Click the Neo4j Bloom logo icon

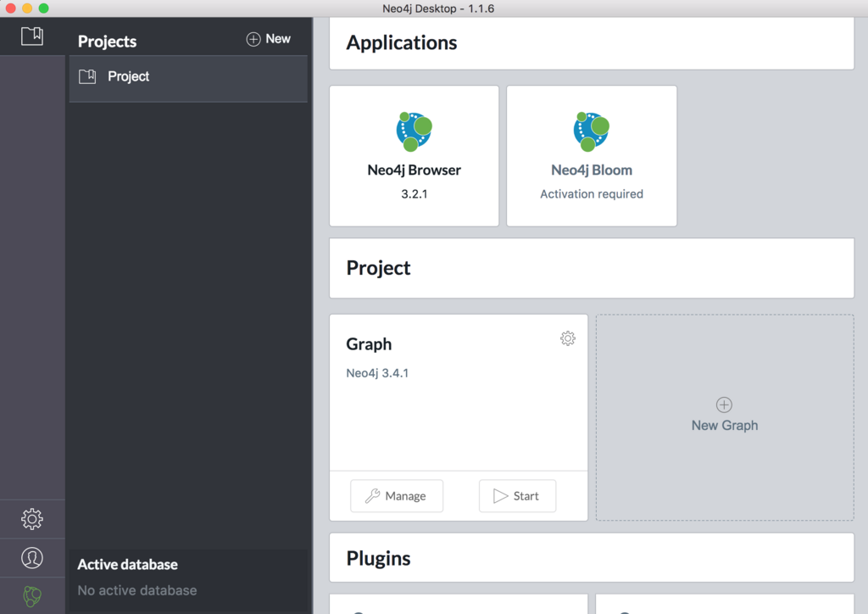[591, 131]
